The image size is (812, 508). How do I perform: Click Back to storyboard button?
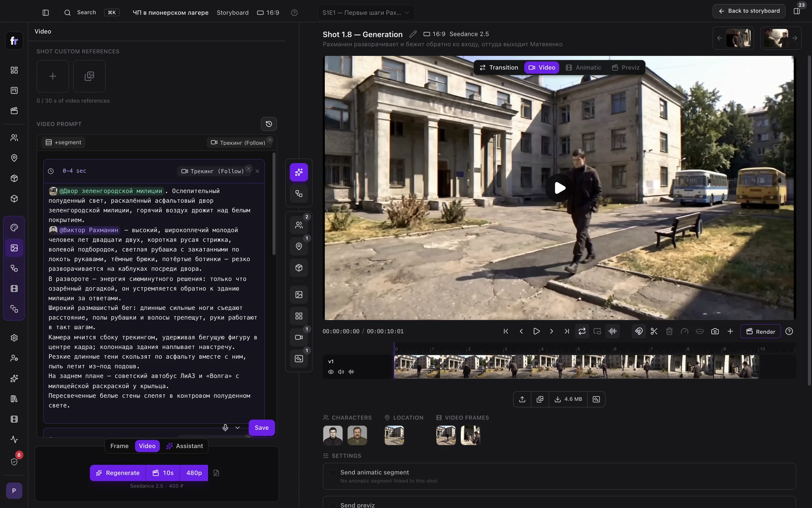[749, 11]
